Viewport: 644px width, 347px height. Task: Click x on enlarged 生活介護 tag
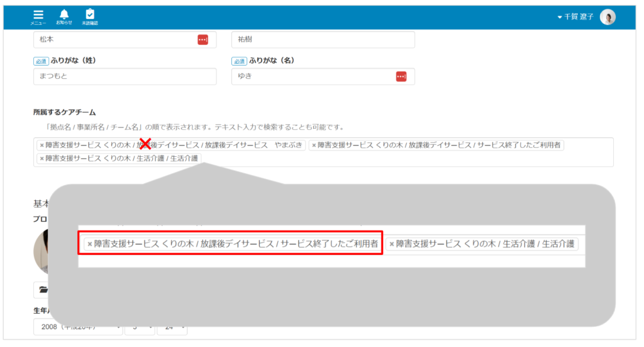pyautogui.click(x=392, y=244)
